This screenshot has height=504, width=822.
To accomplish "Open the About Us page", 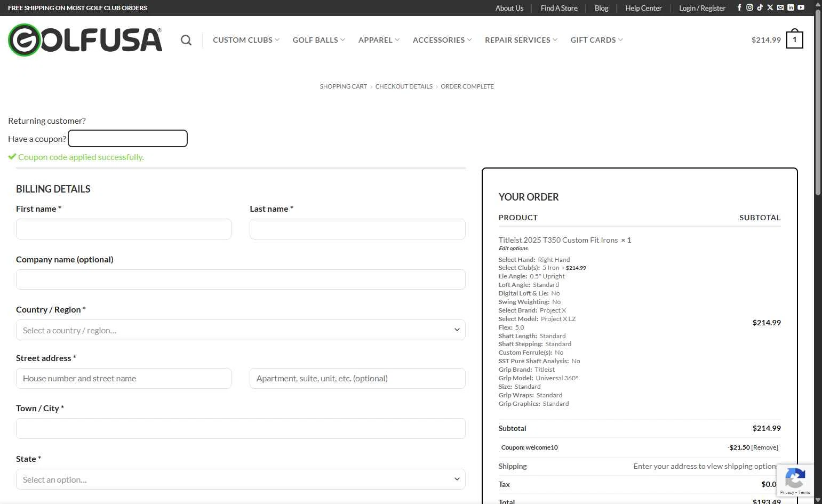I will (509, 8).
